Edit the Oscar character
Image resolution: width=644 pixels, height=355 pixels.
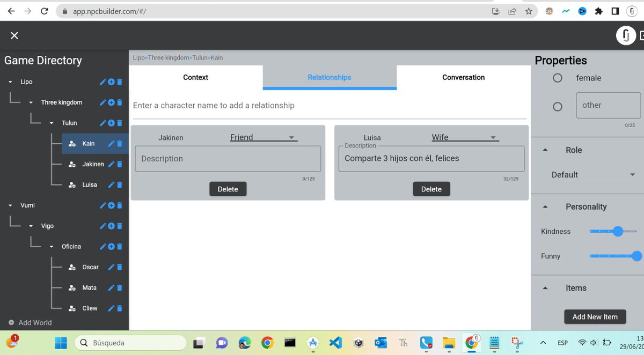click(111, 267)
